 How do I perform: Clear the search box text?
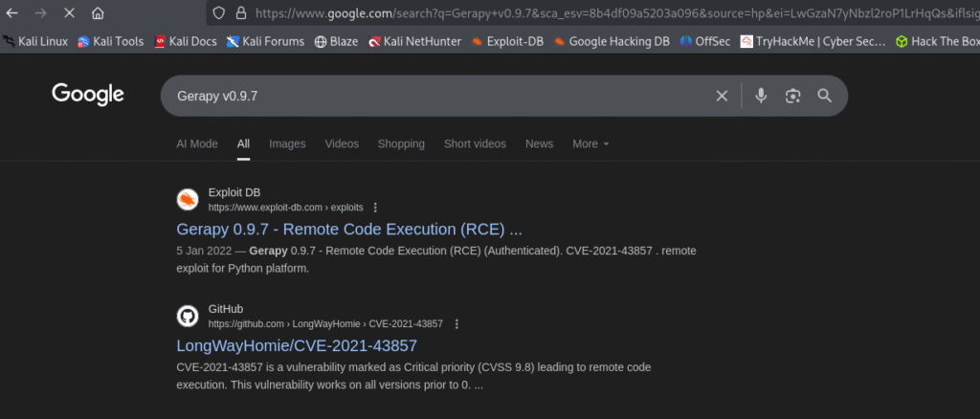click(722, 96)
